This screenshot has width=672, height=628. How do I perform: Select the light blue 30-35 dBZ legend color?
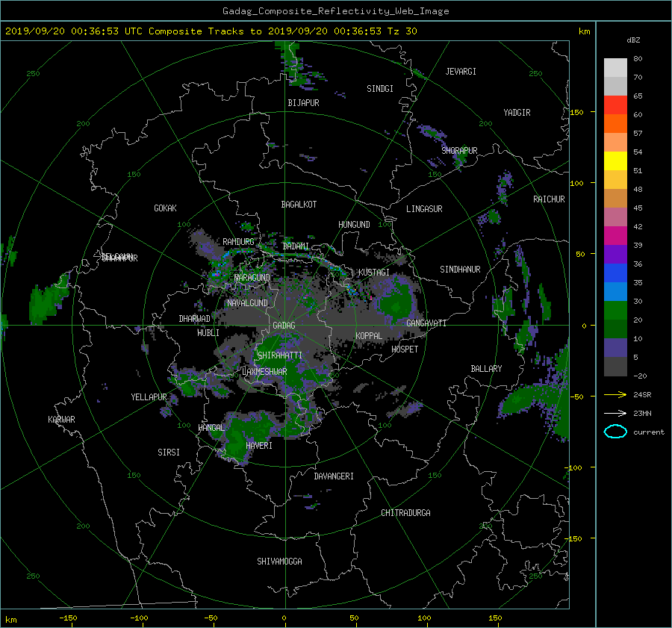615,291
